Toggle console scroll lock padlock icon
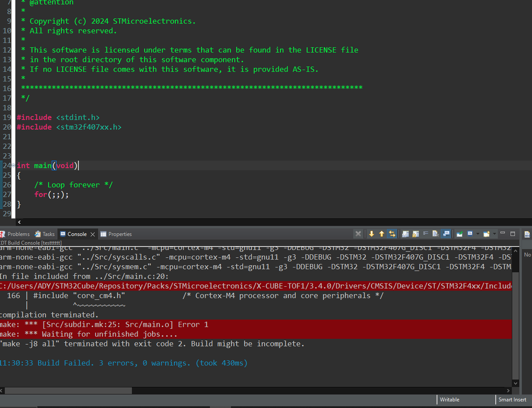532x408 pixels. (415, 234)
